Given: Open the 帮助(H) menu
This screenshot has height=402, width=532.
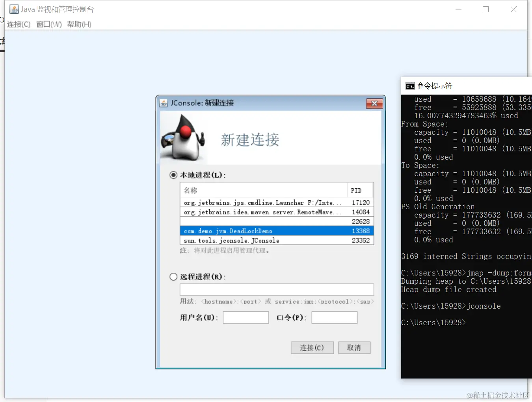Looking at the screenshot, I should pyautogui.click(x=79, y=24).
